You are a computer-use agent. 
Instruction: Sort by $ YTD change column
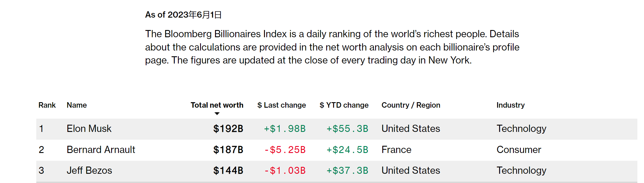pos(344,105)
